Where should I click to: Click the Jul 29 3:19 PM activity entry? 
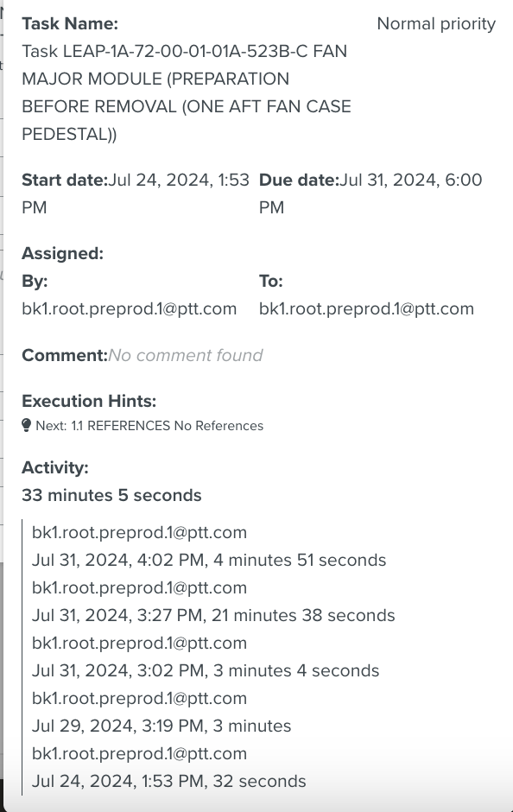pyautogui.click(x=161, y=726)
